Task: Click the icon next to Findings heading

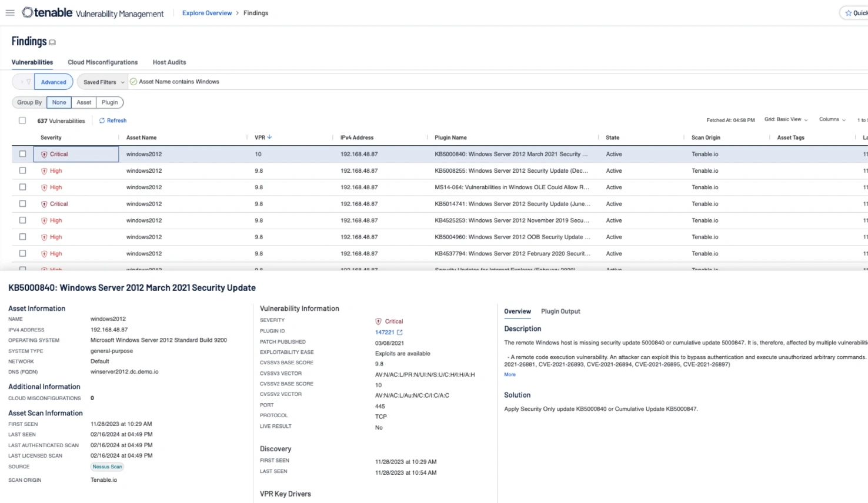Action: [52, 42]
